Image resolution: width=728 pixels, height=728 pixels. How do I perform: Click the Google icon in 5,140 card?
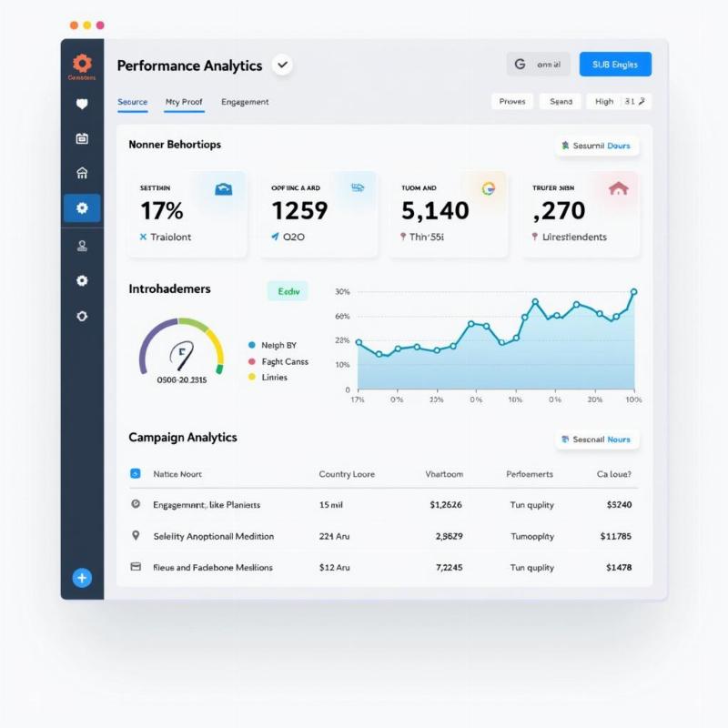488,188
